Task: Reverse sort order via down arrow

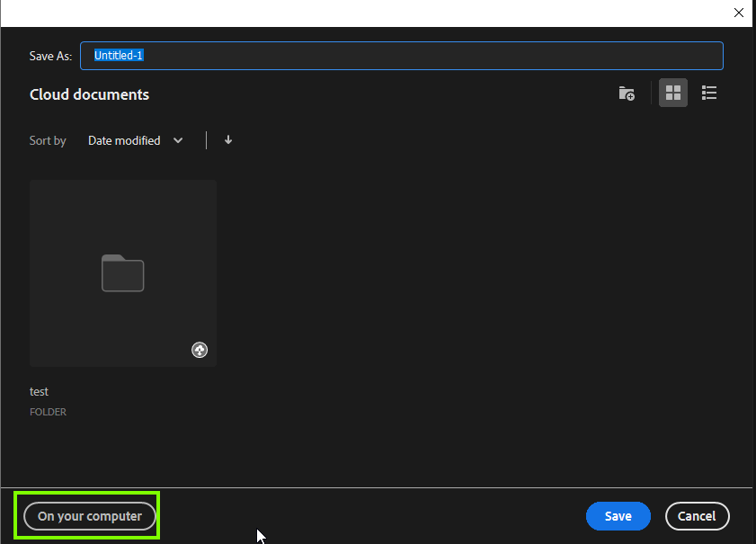Action: click(228, 140)
